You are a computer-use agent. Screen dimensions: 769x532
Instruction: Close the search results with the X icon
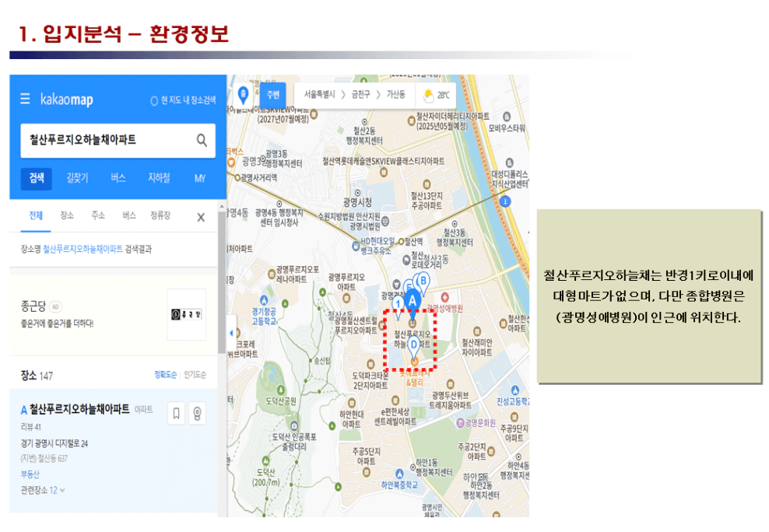coord(201,217)
